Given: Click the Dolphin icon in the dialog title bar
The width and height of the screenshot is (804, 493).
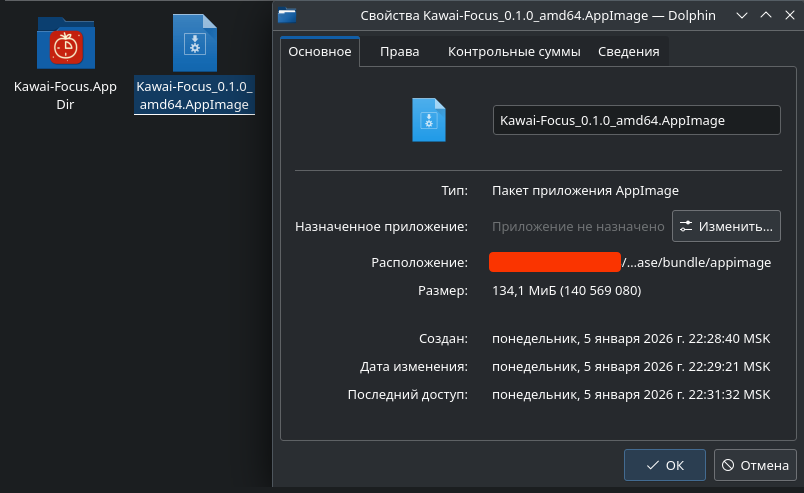Looking at the screenshot, I should 289,15.
